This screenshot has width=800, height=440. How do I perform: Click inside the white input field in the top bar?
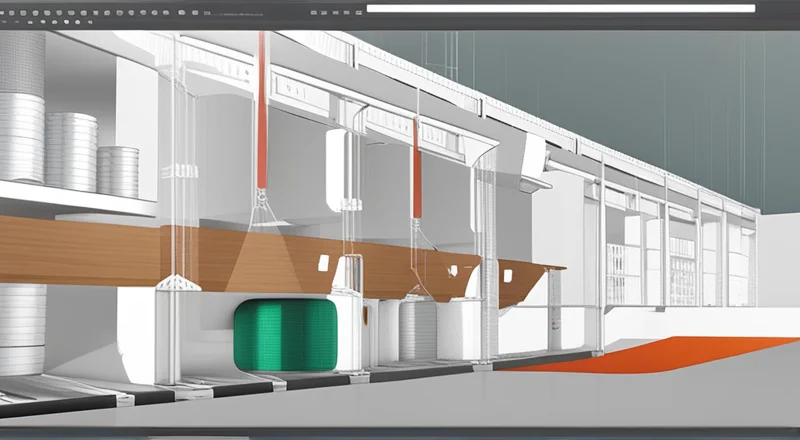tap(560, 8)
